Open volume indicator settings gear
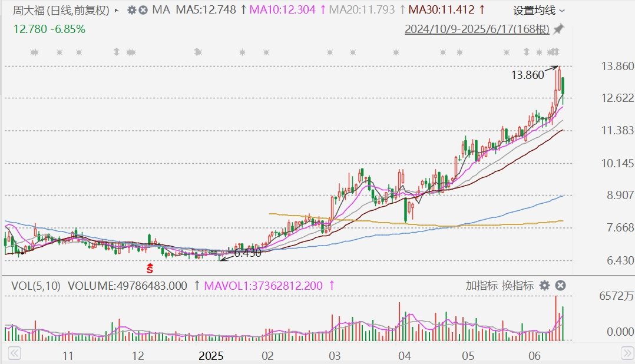The width and height of the screenshot is (635, 364). (545, 286)
